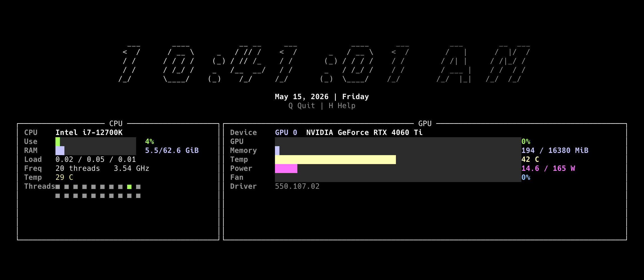Click the 4% CPU usage value
The height and width of the screenshot is (280, 644).
coord(150,141)
